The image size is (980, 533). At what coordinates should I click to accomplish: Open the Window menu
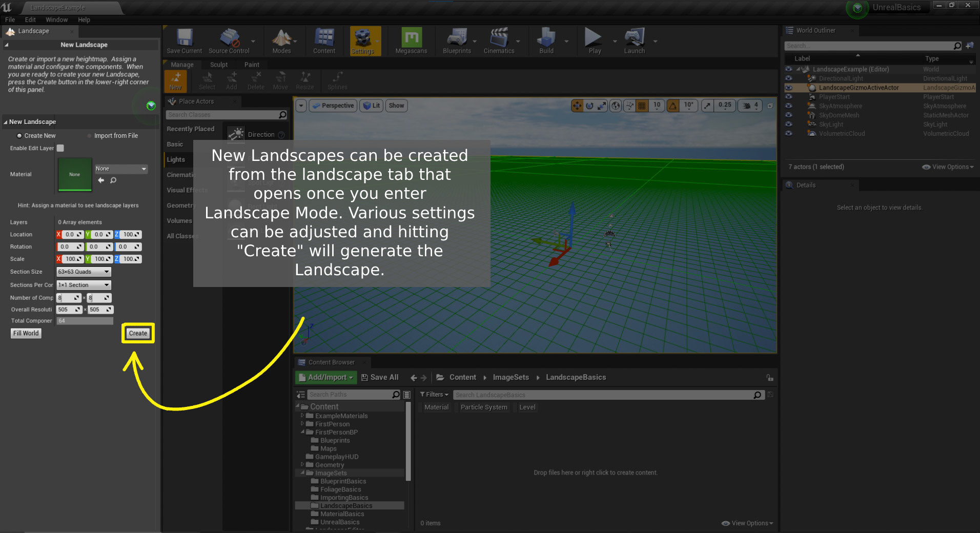[x=56, y=19]
